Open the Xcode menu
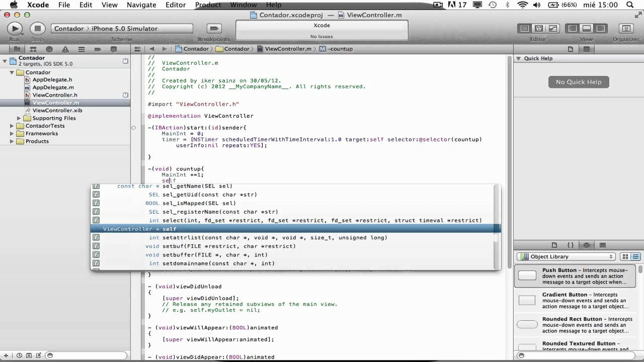Viewport: 644px width, 362px height. click(x=38, y=5)
